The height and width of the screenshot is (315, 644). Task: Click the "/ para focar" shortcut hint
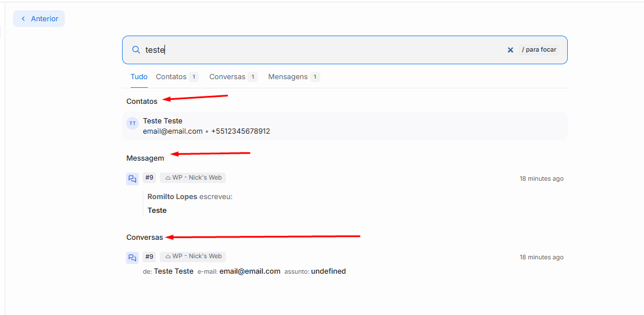(x=539, y=50)
